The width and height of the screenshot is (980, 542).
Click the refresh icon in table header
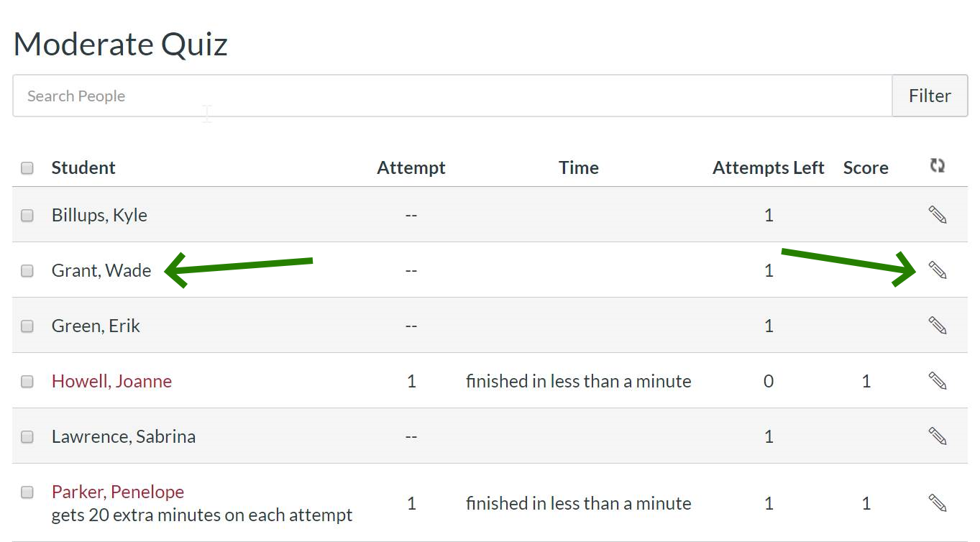click(x=937, y=166)
